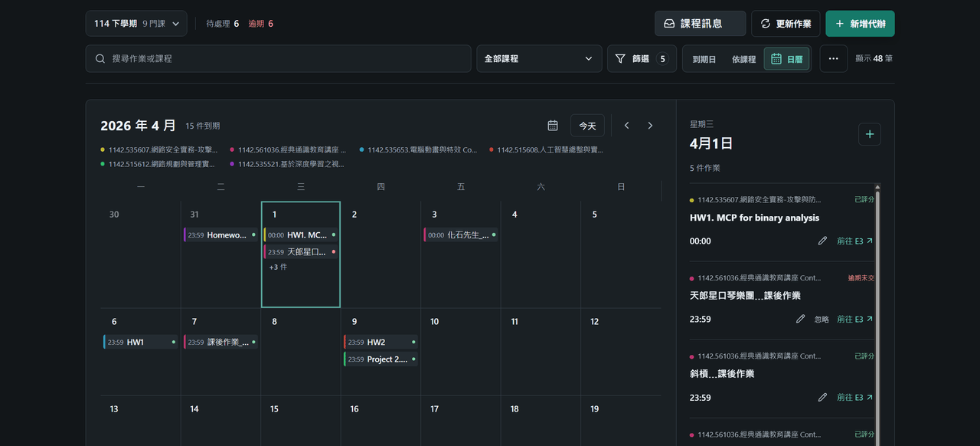This screenshot has height=446, width=980.
Task: Open the 課後作業 event on April 7
Action: point(220,342)
